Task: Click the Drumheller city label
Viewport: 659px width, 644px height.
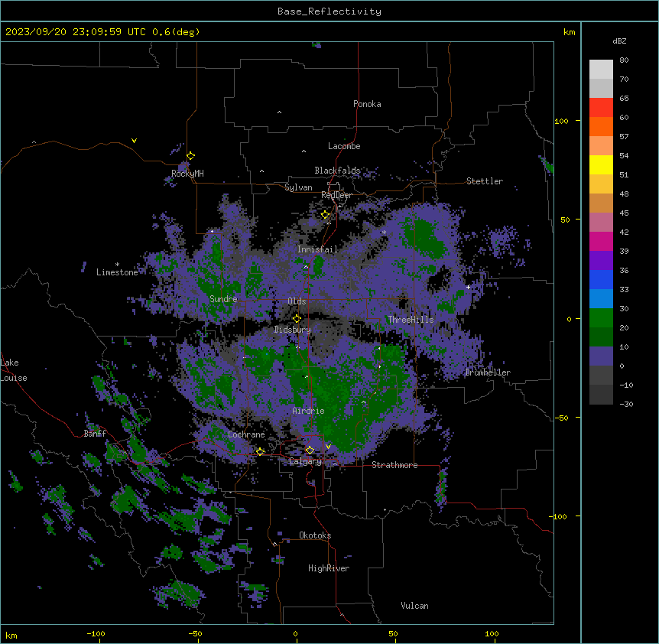Action: click(488, 372)
